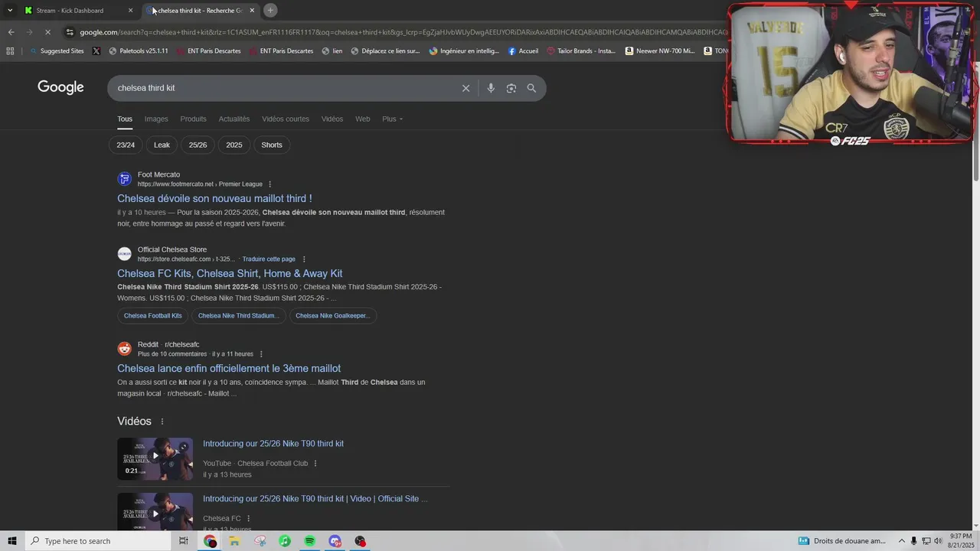
Task: Select the Images search tab
Action: (156, 119)
